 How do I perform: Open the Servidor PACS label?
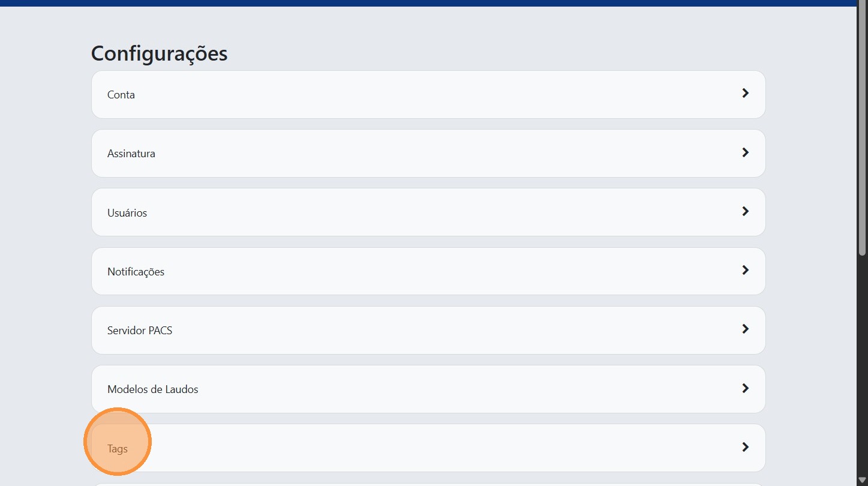coord(140,331)
